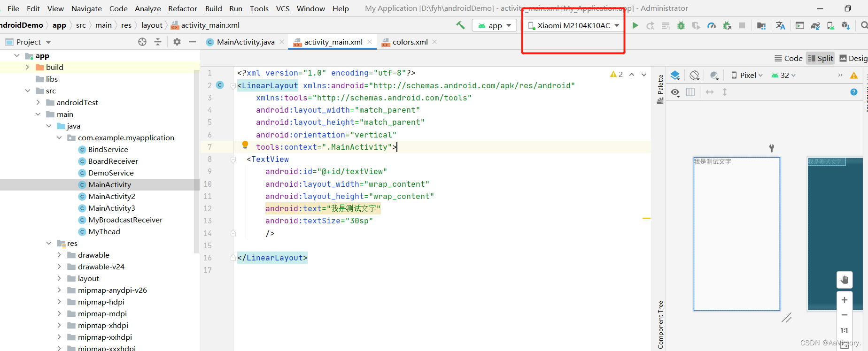Close the activity_main.xml tab
The width and height of the screenshot is (868, 351).
(370, 42)
